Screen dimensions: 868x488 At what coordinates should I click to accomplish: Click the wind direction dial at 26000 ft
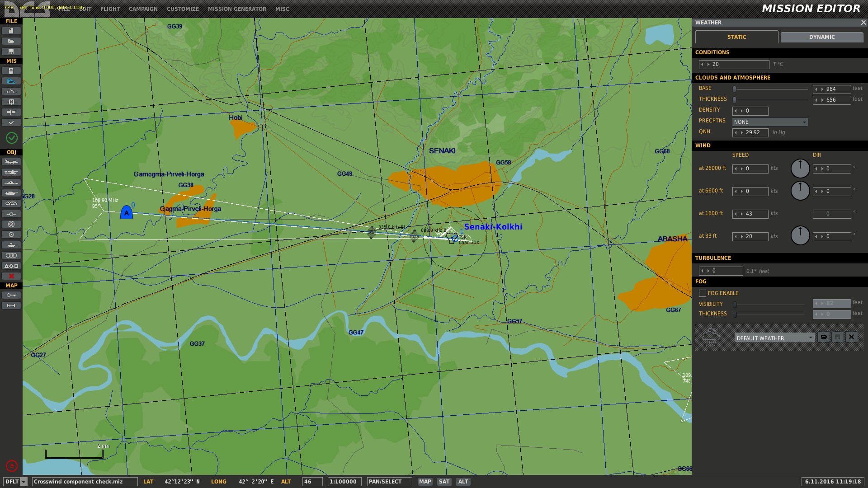800,168
